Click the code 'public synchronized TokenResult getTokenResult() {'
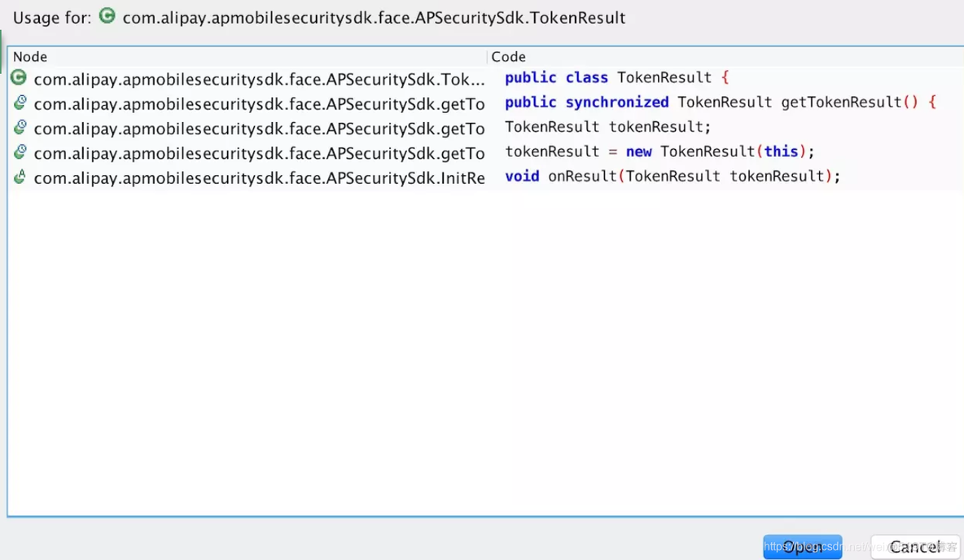 [x=721, y=102]
